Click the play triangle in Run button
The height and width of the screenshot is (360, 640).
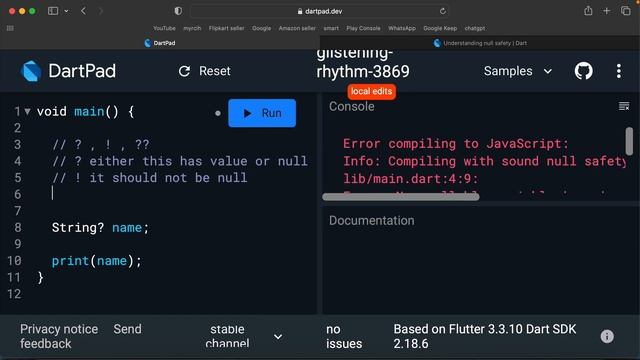247,113
